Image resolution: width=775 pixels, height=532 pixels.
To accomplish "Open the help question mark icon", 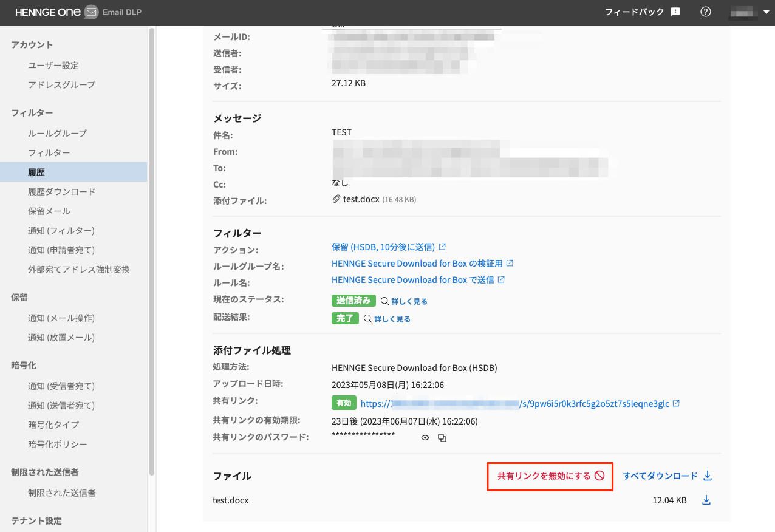I will click(705, 12).
